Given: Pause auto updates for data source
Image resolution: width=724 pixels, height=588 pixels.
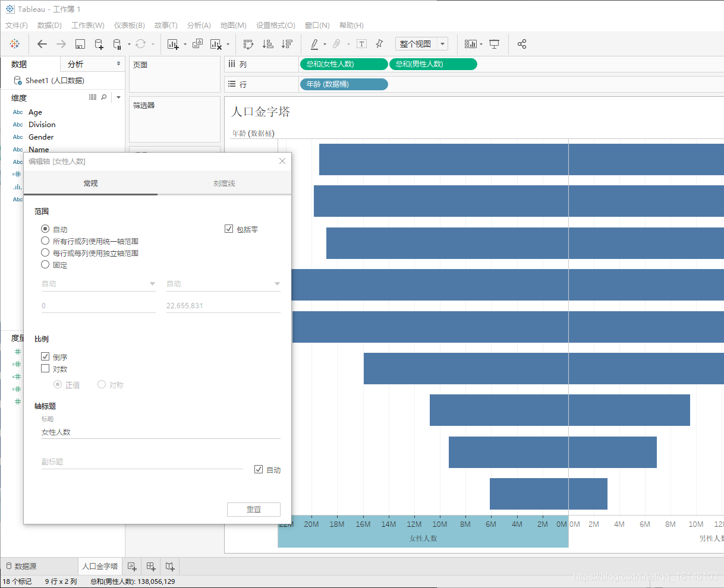Looking at the screenshot, I should pyautogui.click(x=118, y=44).
